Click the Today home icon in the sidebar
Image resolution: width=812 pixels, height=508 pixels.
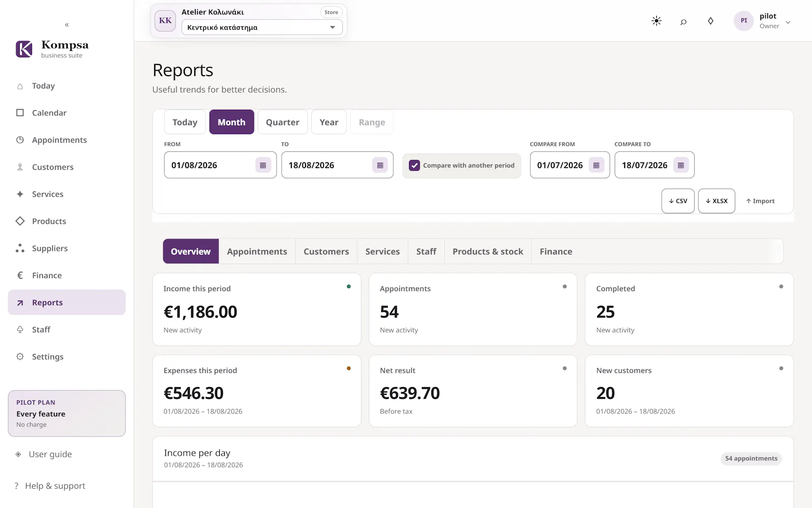click(x=20, y=86)
